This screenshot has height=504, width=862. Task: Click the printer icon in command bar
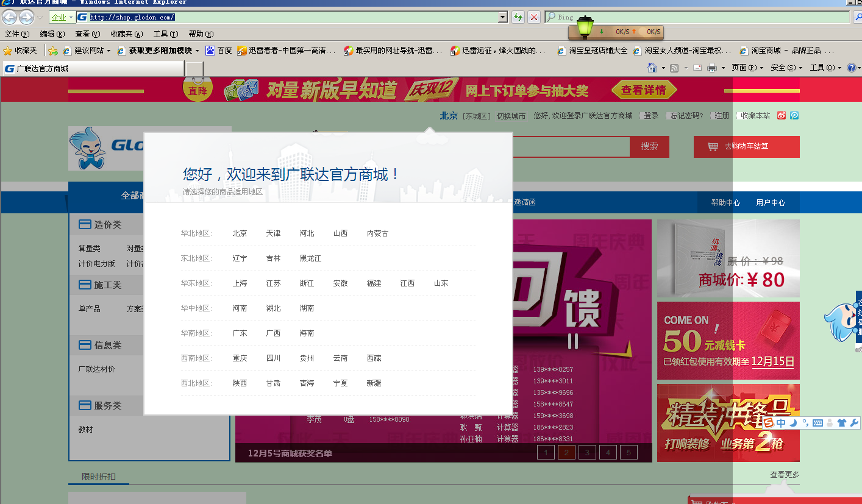(711, 68)
